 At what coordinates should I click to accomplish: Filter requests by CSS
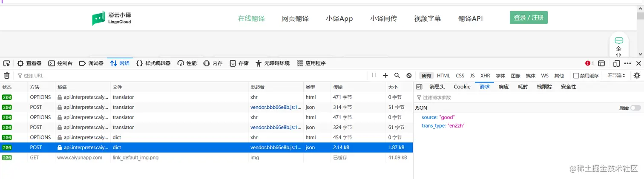[460, 76]
